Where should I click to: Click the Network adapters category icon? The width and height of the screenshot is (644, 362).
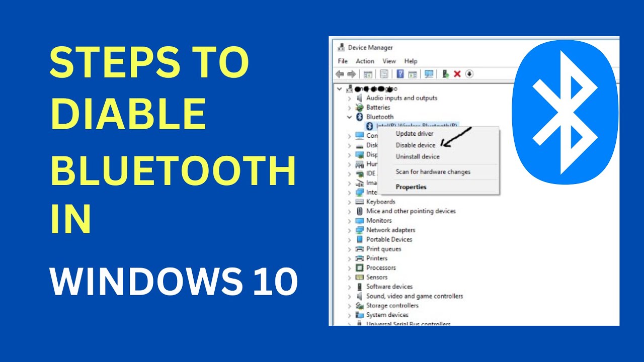(359, 230)
